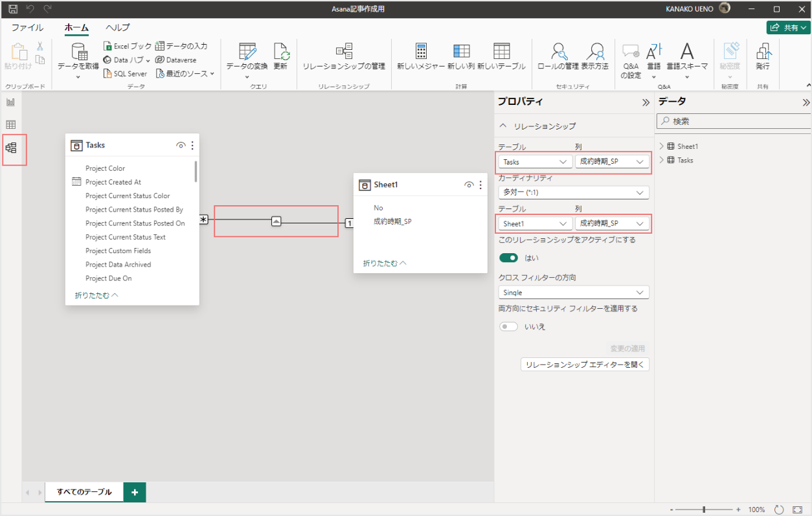Click fit to screen icon in status bar
812x516 pixels.
[x=797, y=510]
